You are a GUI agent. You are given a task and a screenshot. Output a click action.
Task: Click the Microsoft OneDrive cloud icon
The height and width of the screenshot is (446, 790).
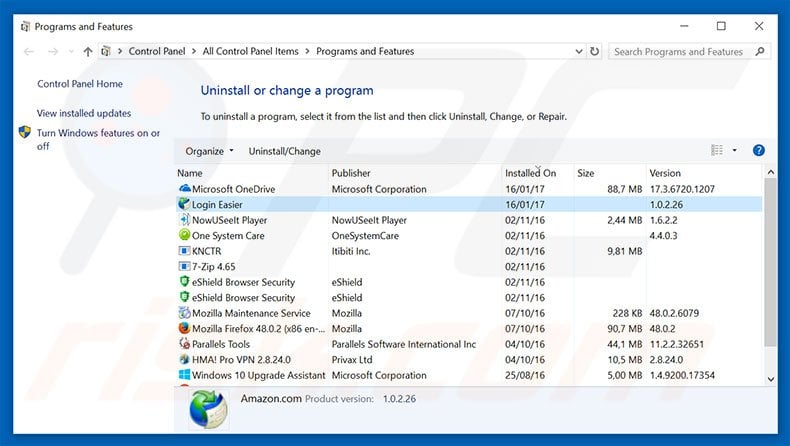coord(184,188)
